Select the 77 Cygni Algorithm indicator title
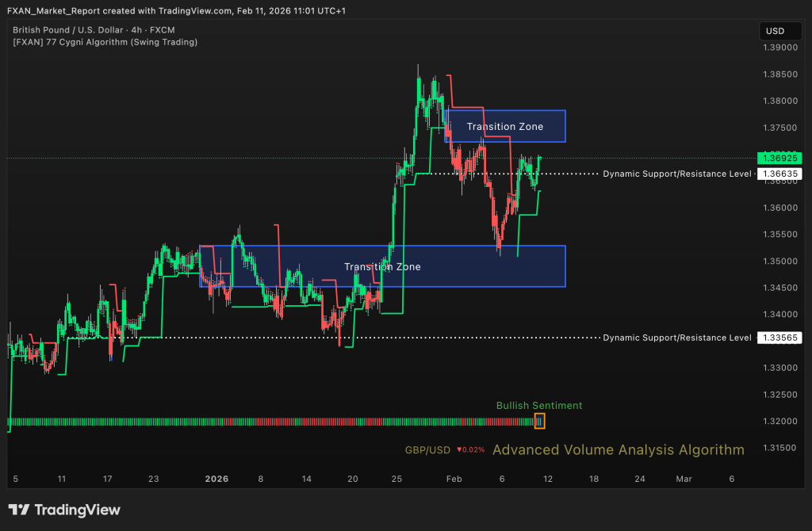The height and width of the screenshot is (531, 812). pos(105,41)
